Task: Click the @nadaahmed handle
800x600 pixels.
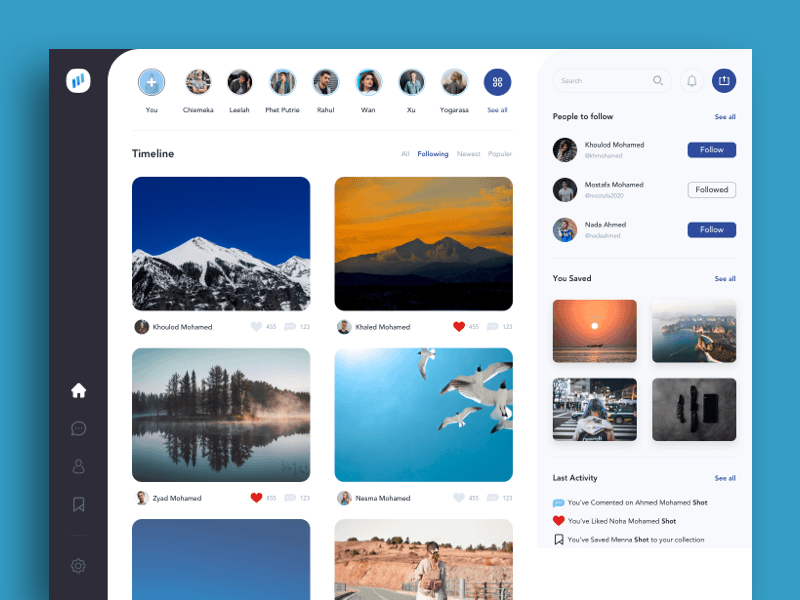Action: coord(603,235)
